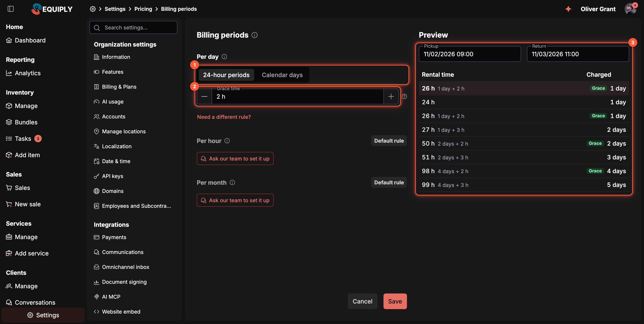Go to Settings in breadcrumb
Screen dimensions: 644x324
115,9
